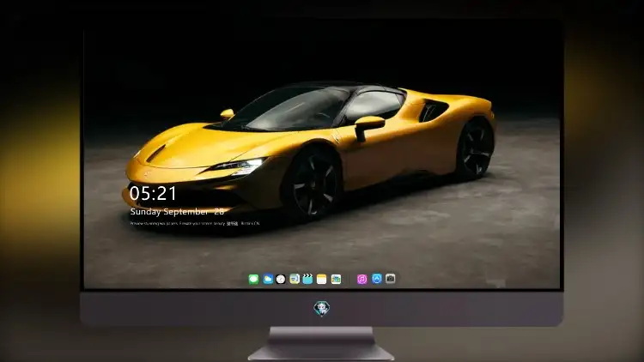Open the yellow Notes app in the dock
This screenshot has width=644, height=362.
tap(322, 279)
